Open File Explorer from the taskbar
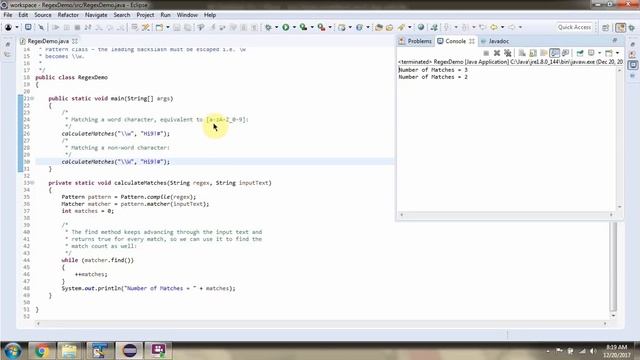Image resolution: width=640 pixels, height=360 pixels. pos(69,351)
